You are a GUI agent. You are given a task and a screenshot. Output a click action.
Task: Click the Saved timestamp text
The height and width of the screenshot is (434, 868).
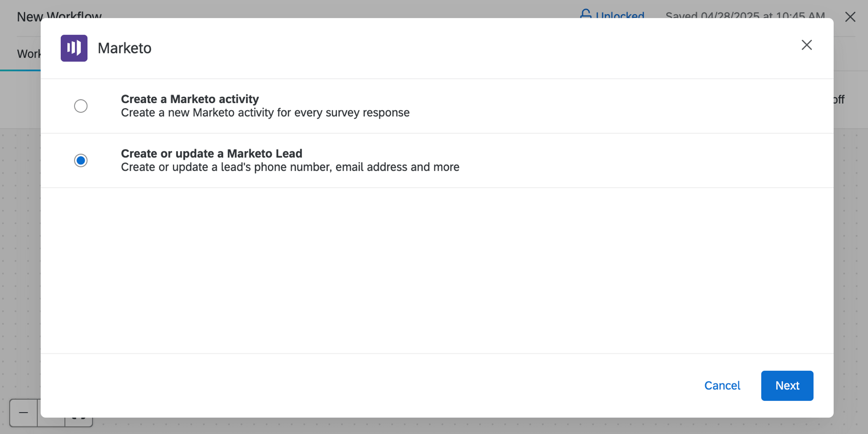(745, 14)
